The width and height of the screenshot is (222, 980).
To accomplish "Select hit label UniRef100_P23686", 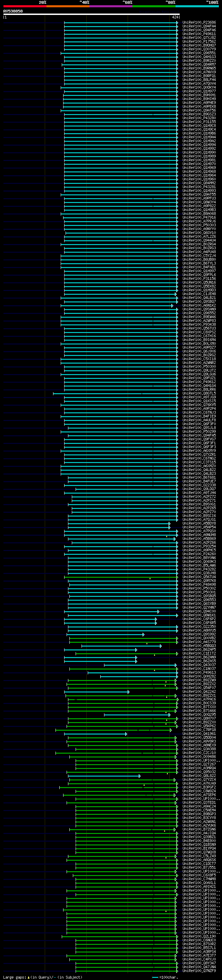I will 199,23.
